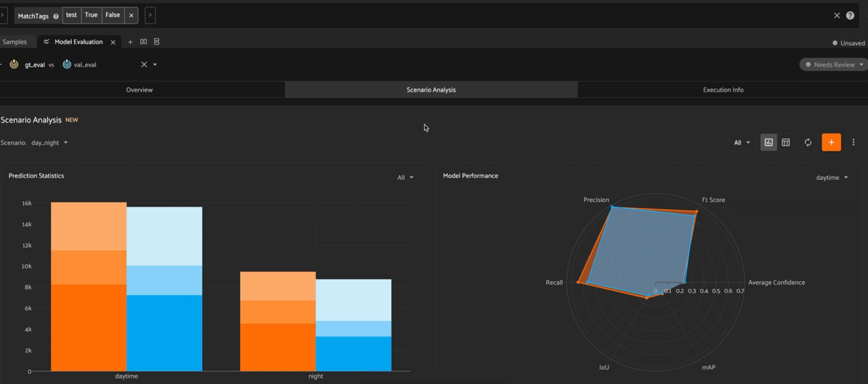Screen dimensions: 868x384
Task: Toggle the True option in MatchTags
Action: [x=91, y=15]
